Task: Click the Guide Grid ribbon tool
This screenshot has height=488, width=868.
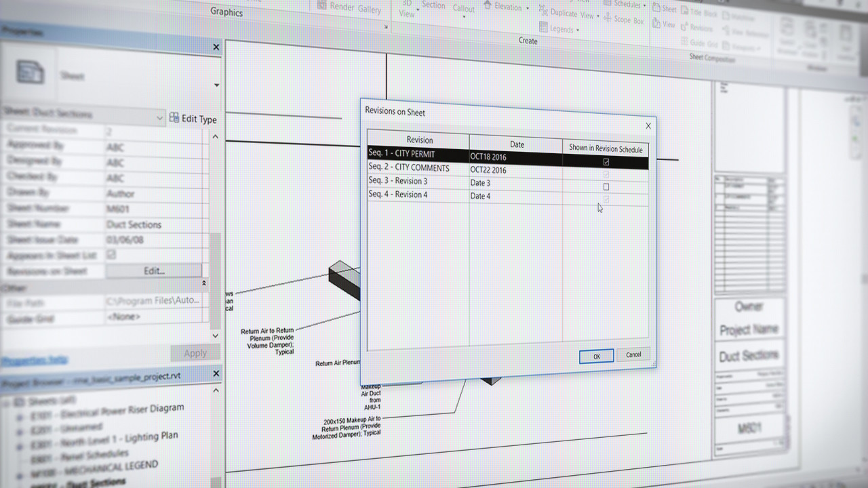Action: (x=698, y=43)
